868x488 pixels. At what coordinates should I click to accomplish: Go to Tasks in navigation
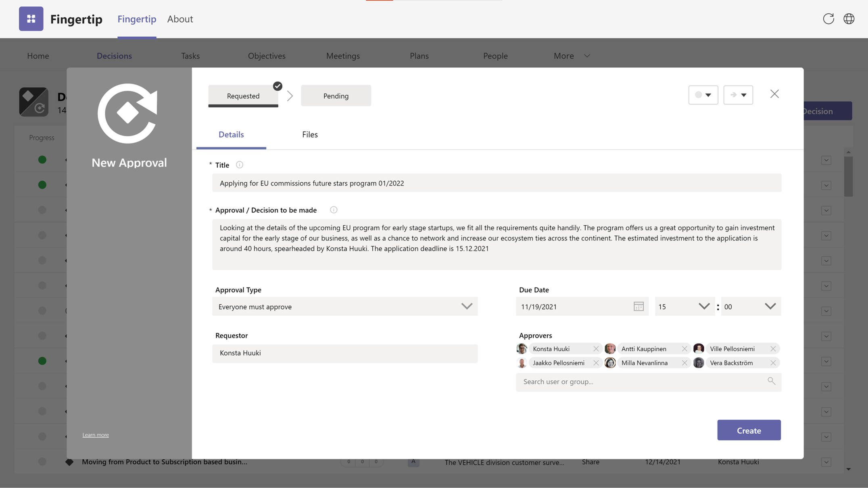click(190, 56)
